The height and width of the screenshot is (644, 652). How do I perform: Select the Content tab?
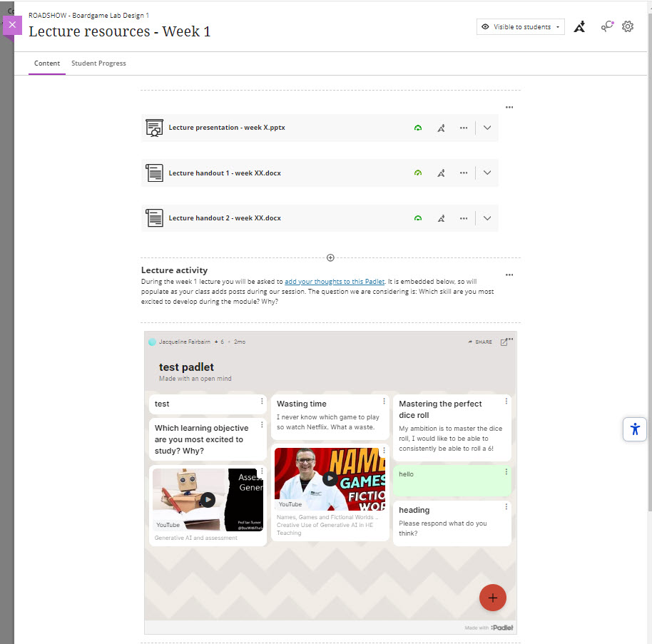47,63
